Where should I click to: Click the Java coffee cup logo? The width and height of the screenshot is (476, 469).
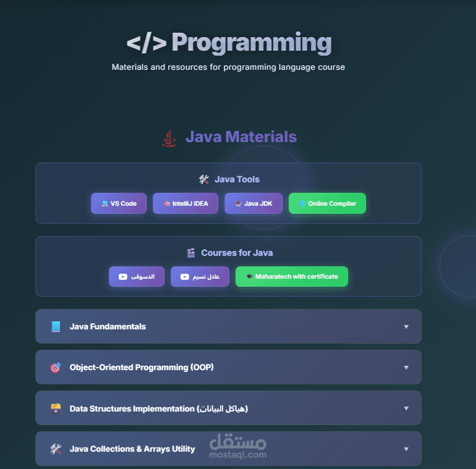click(x=169, y=138)
